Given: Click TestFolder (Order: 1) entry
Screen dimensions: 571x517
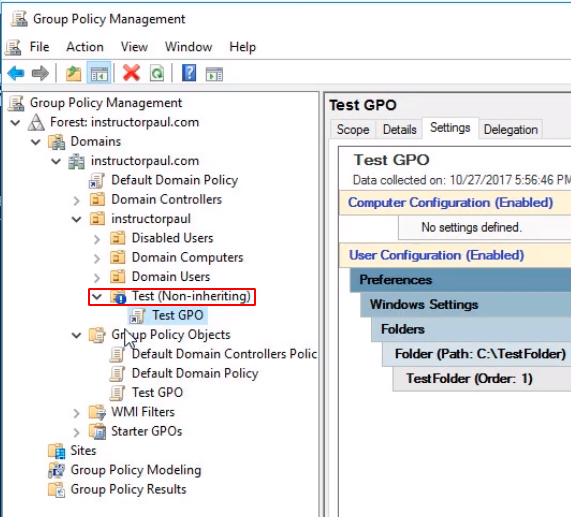Looking at the screenshot, I should click(x=482, y=379).
